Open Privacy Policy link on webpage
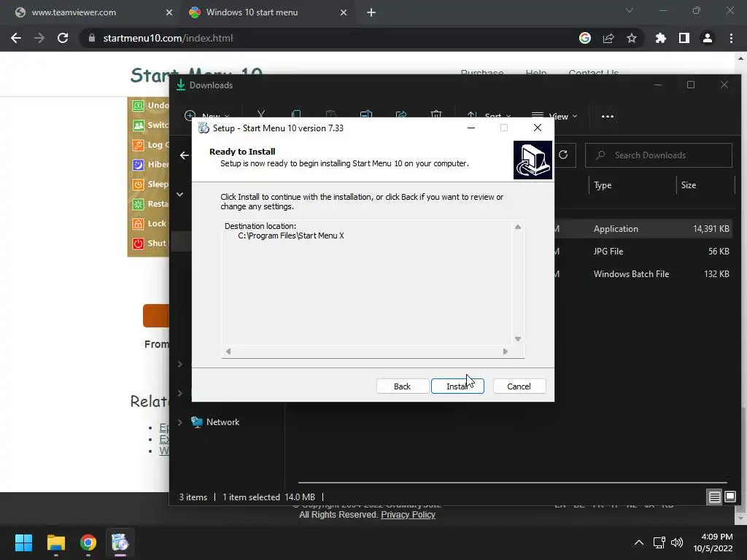 click(408, 515)
